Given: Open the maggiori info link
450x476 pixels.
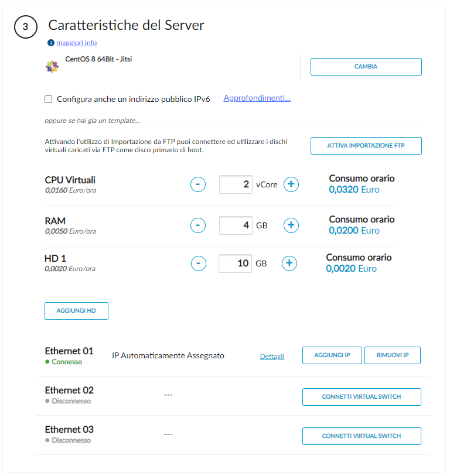Looking at the screenshot, I should (x=77, y=43).
